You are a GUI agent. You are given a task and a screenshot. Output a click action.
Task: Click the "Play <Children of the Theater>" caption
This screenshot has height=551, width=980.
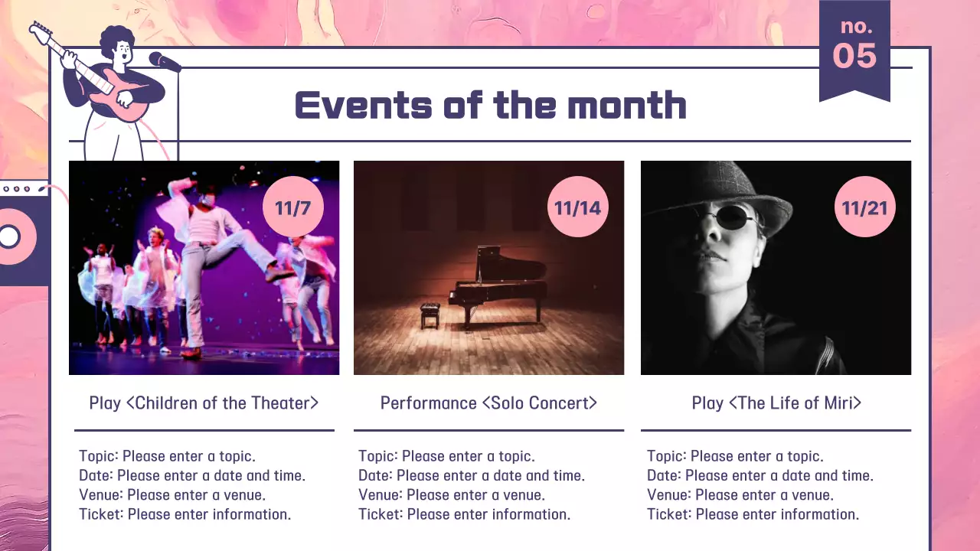pyautogui.click(x=204, y=403)
